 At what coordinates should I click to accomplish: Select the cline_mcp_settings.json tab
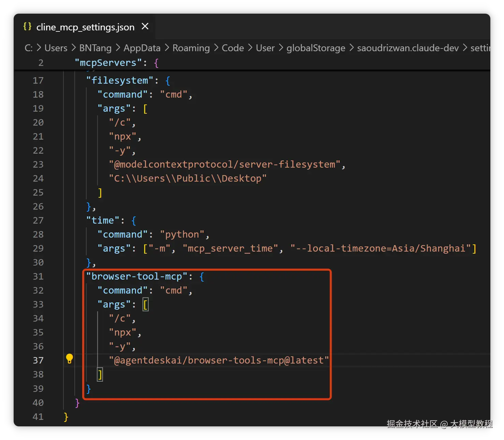(x=85, y=27)
